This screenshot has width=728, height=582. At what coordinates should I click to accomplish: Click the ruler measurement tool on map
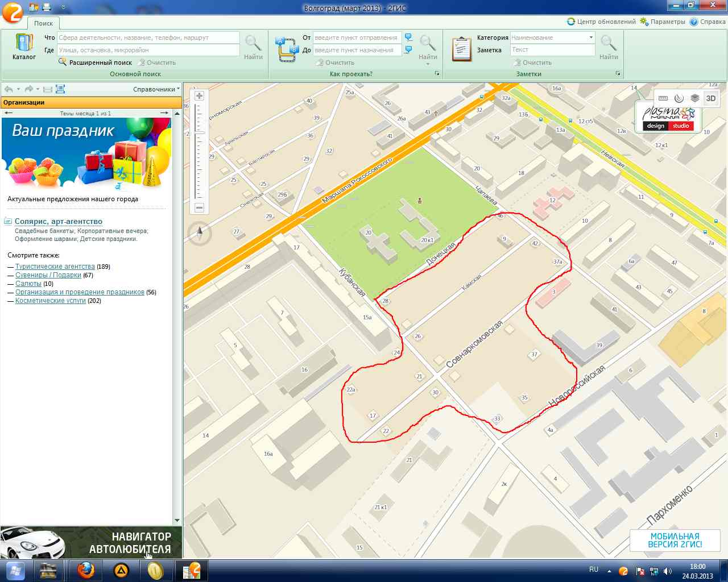click(x=663, y=98)
